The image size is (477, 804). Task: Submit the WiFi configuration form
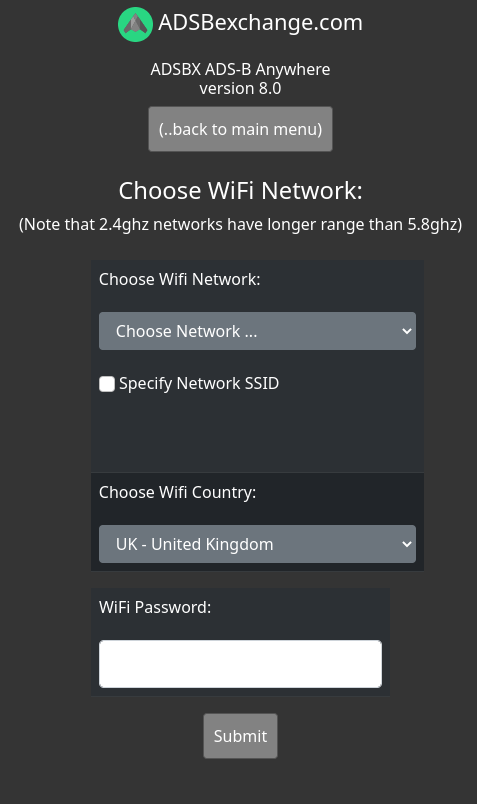(x=241, y=736)
